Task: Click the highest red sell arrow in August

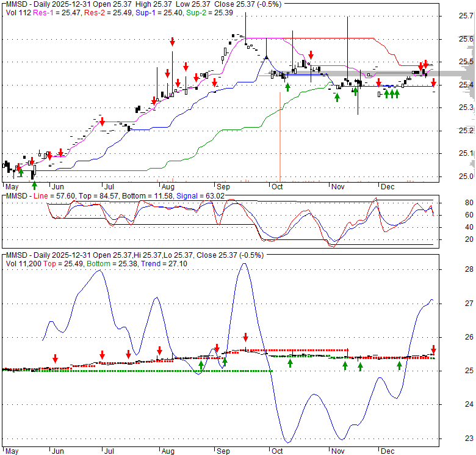Action: pos(173,42)
